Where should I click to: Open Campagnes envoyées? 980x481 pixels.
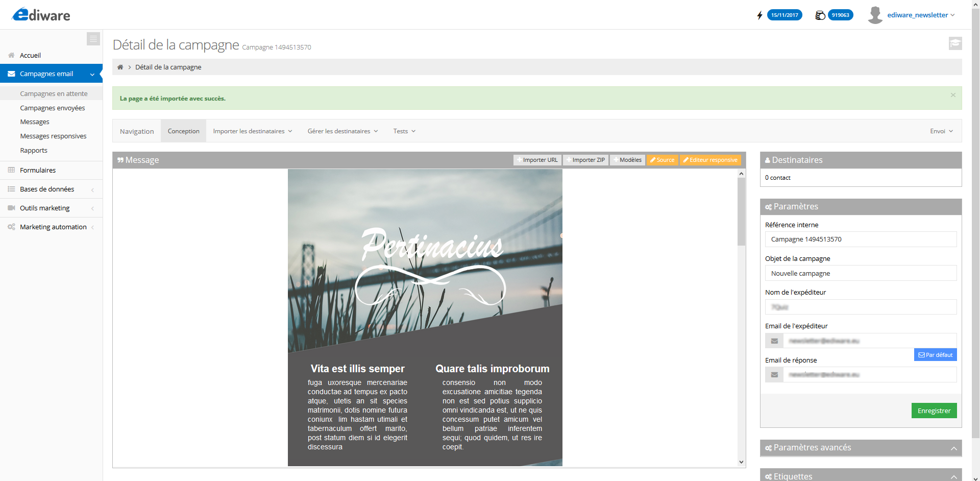(53, 108)
